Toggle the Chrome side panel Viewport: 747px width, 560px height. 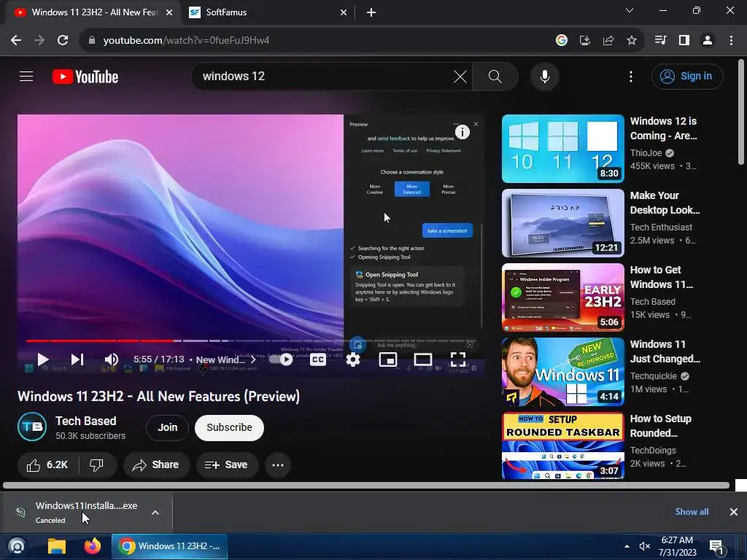(684, 40)
